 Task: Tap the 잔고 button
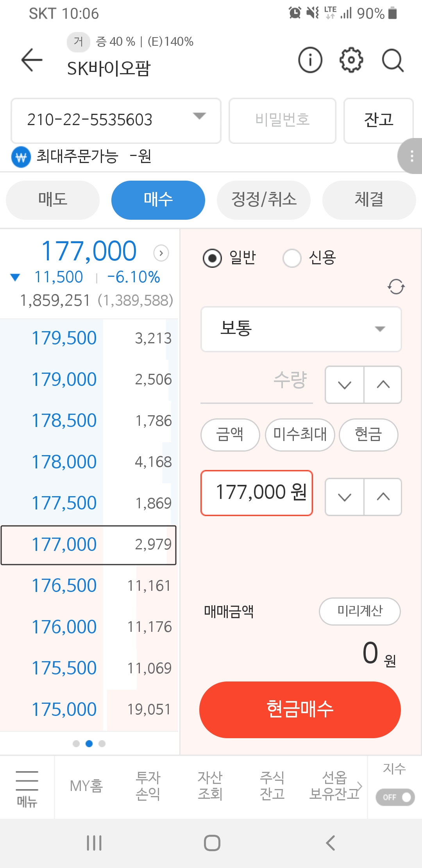tap(378, 121)
